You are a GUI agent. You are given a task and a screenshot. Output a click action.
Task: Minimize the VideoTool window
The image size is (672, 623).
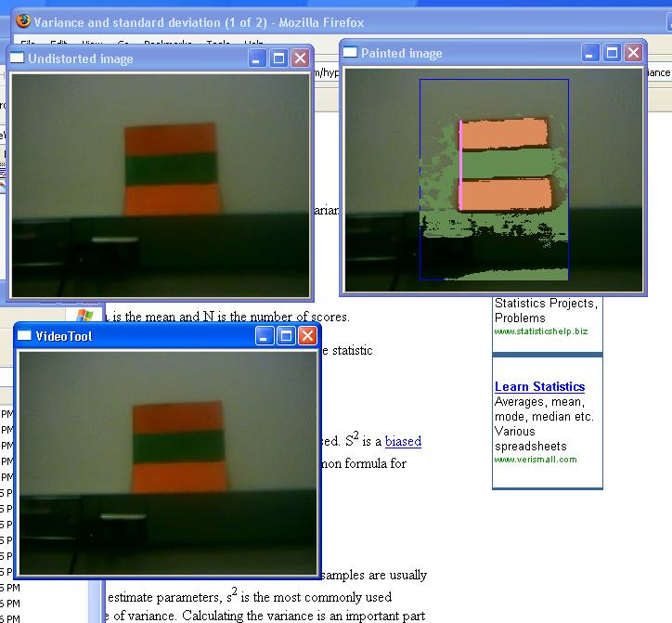[x=265, y=336]
